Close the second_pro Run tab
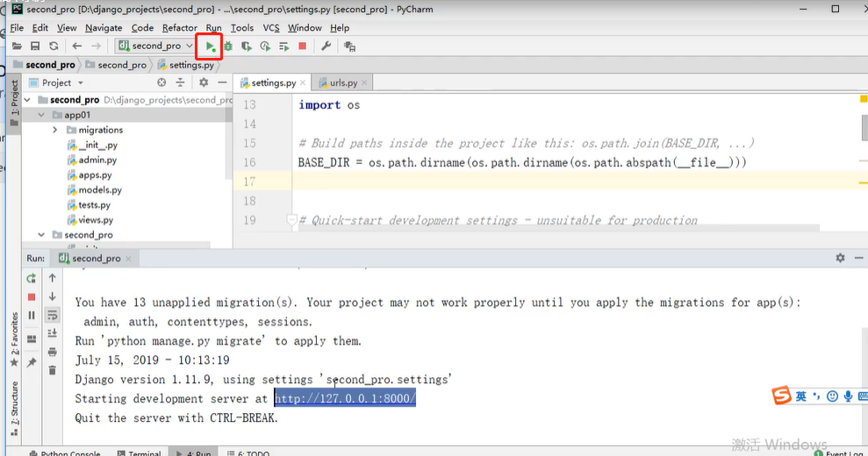This screenshot has width=868, height=456. (128, 259)
